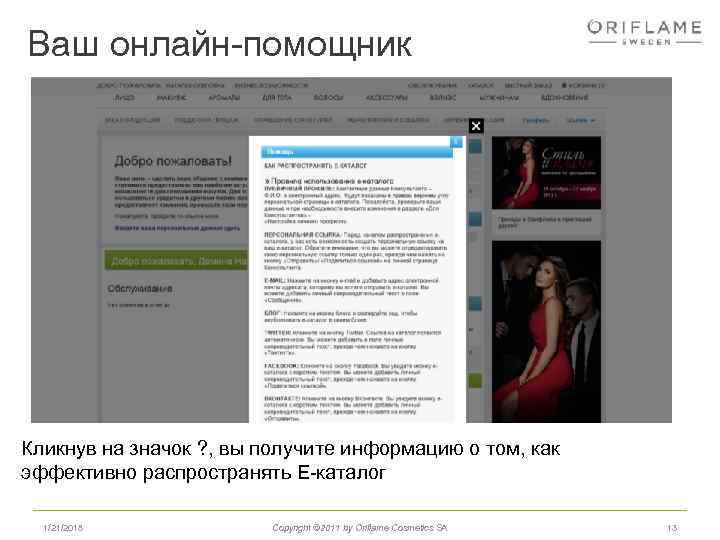Click the КАТАЛОГ link in the top bar
Image resolution: width=720 pixels, height=540 pixels.
[x=481, y=85]
